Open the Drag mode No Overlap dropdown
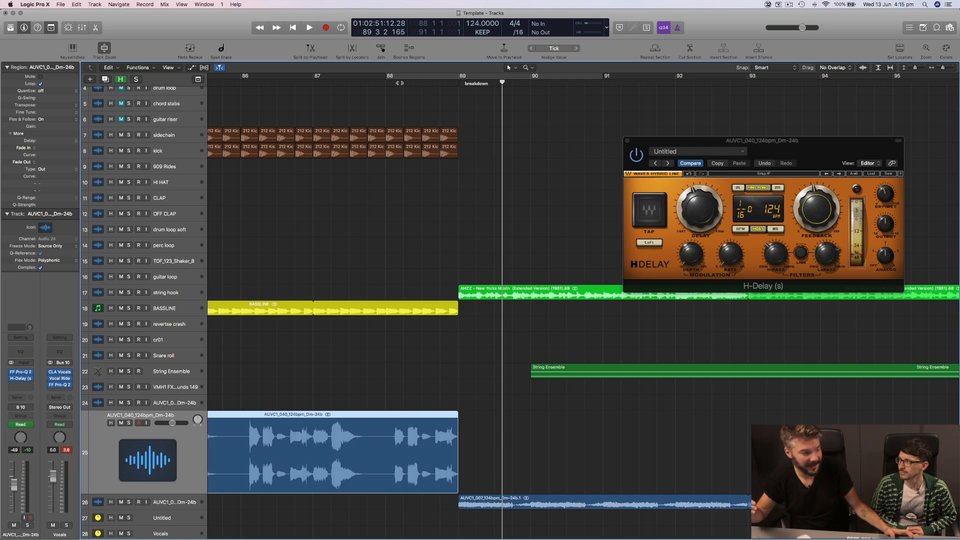 [x=835, y=67]
